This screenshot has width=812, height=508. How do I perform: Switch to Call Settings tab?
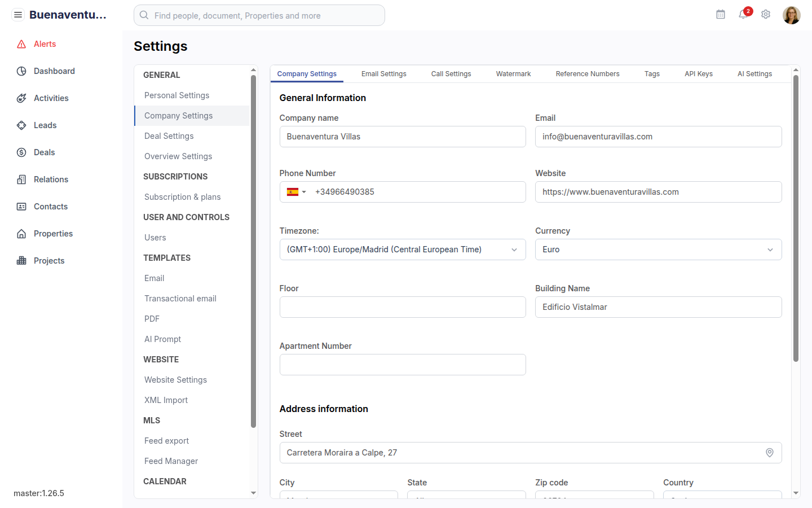tap(451, 74)
